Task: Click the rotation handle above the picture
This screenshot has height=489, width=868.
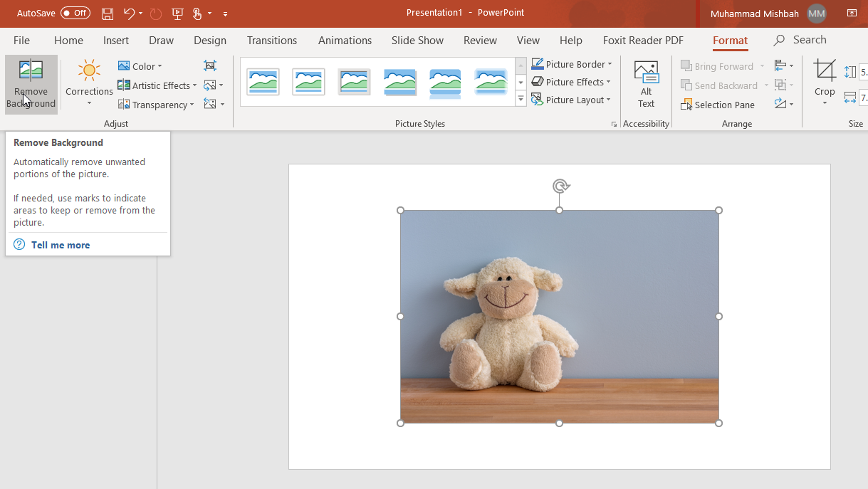Action: pos(560,186)
